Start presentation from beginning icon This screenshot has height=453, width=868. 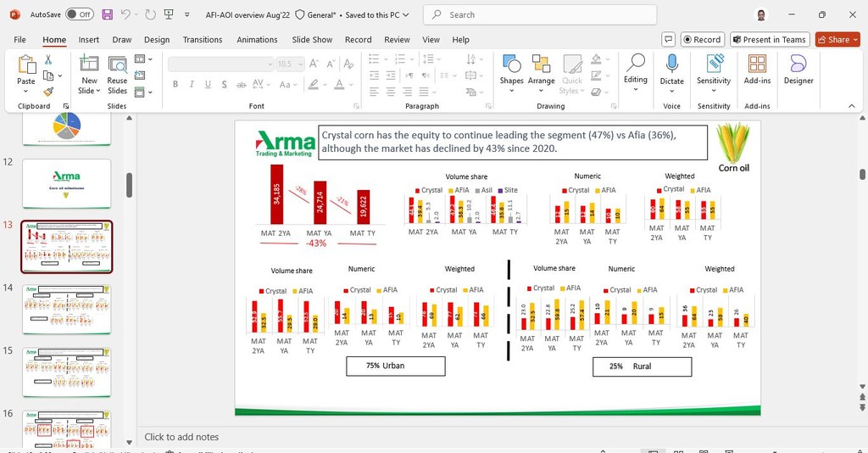pyautogui.click(x=169, y=15)
